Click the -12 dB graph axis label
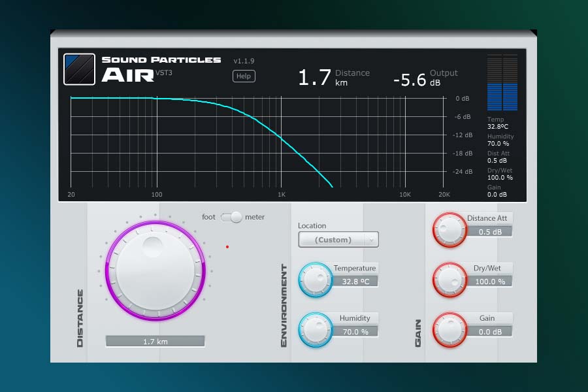 (x=463, y=135)
